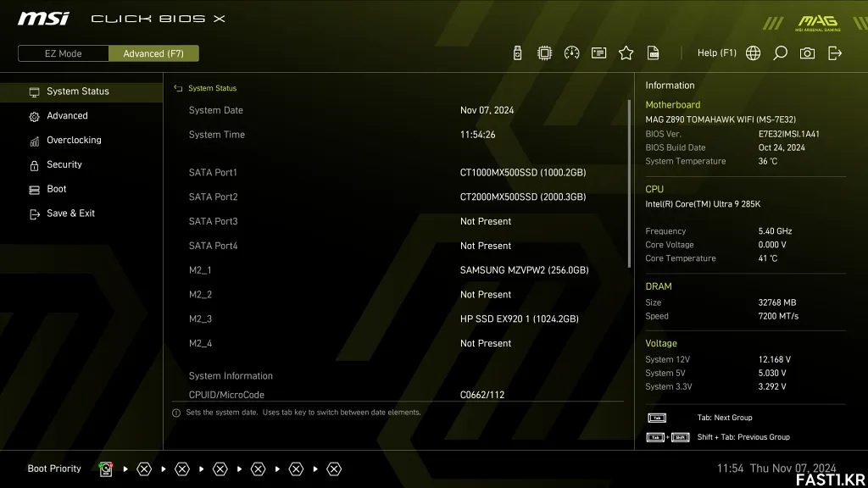
Task: Select SATA Port3 row
Action: click(x=398, y=221)
